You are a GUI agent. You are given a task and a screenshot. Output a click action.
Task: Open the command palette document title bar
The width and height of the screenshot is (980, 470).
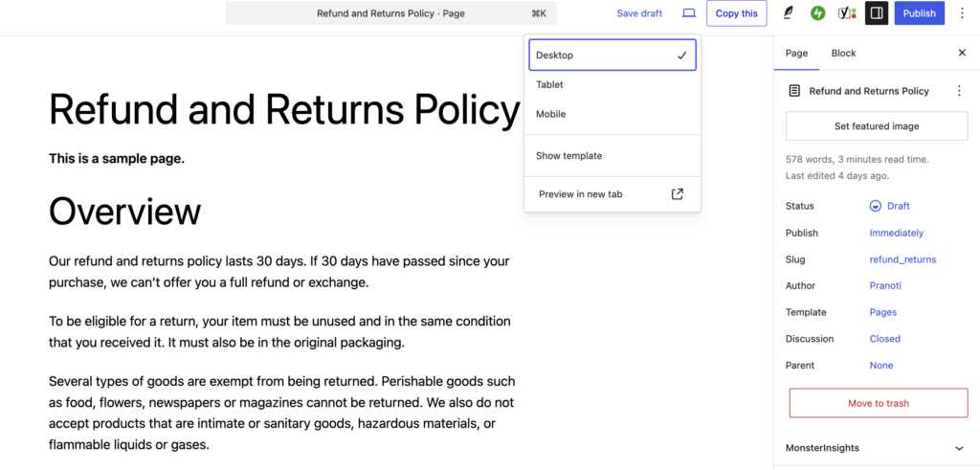(390, 13)
